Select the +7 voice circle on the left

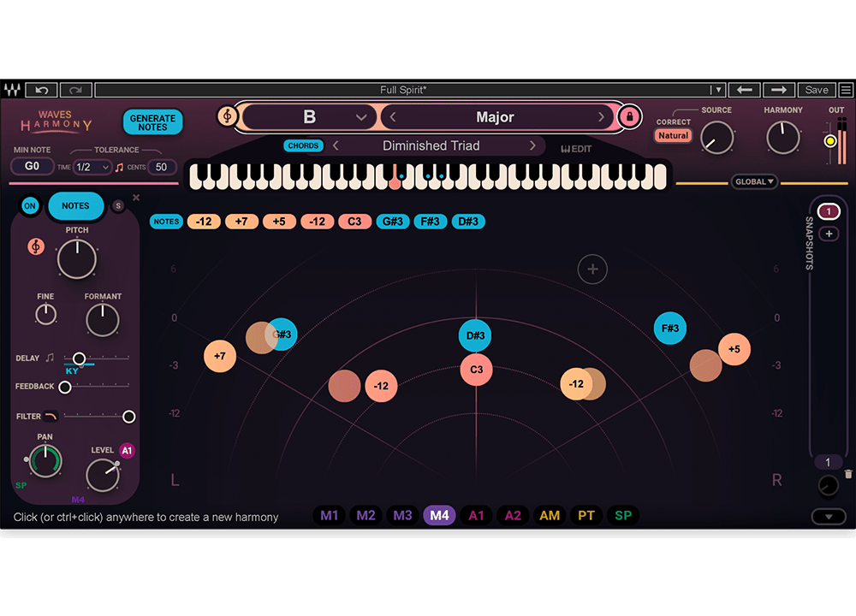click(x=219, y=356)
